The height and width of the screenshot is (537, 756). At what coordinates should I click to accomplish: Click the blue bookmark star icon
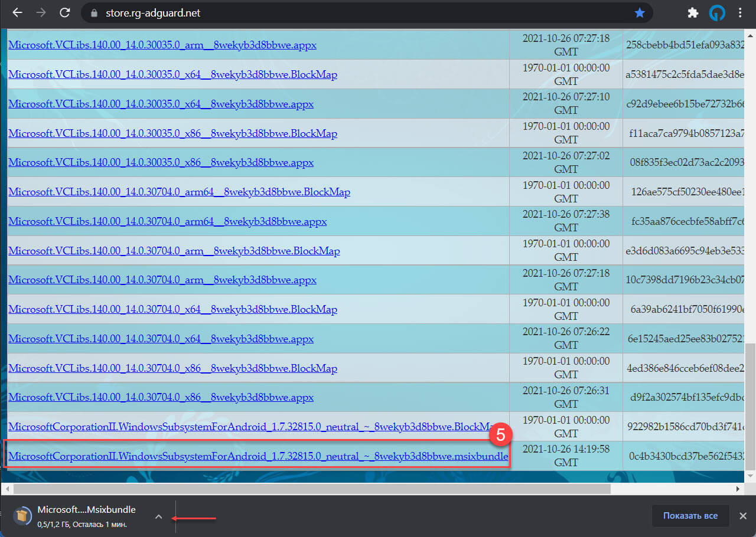640,12
